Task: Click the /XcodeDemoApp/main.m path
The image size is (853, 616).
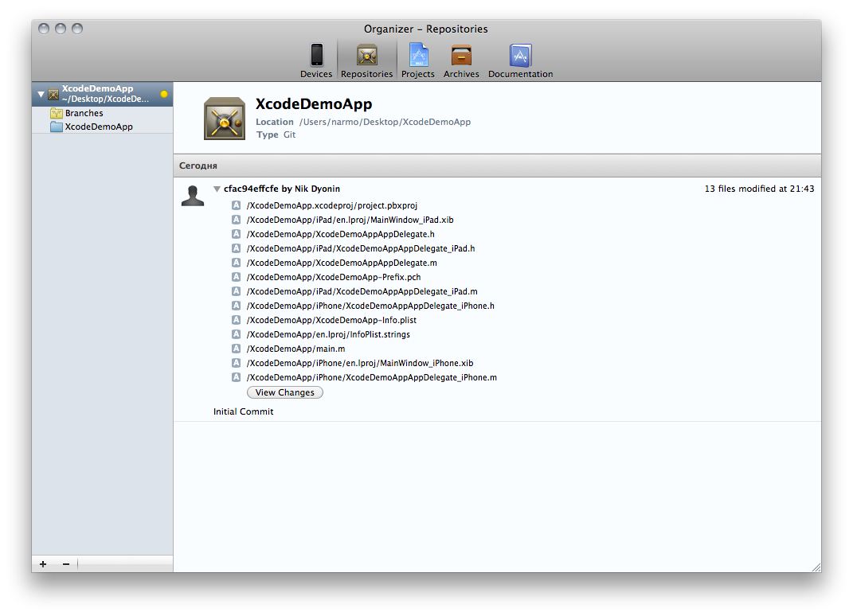Action: click(296, 349)
